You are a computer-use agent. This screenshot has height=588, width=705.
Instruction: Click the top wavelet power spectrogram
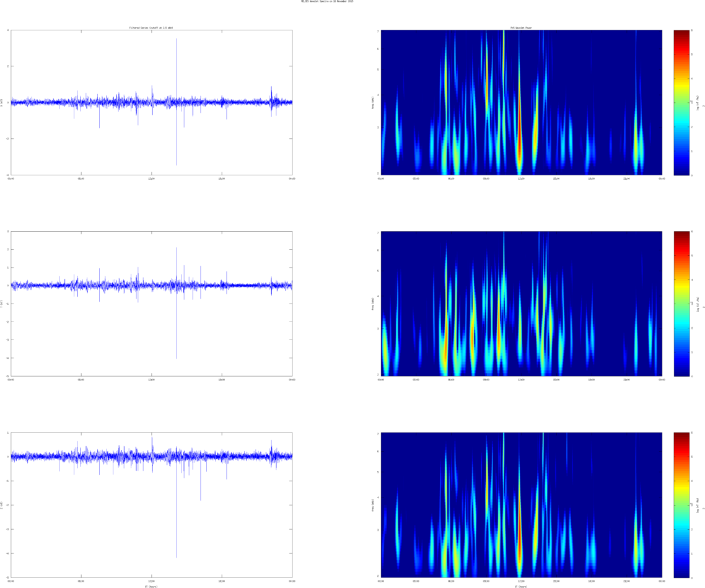pos(522,102)
